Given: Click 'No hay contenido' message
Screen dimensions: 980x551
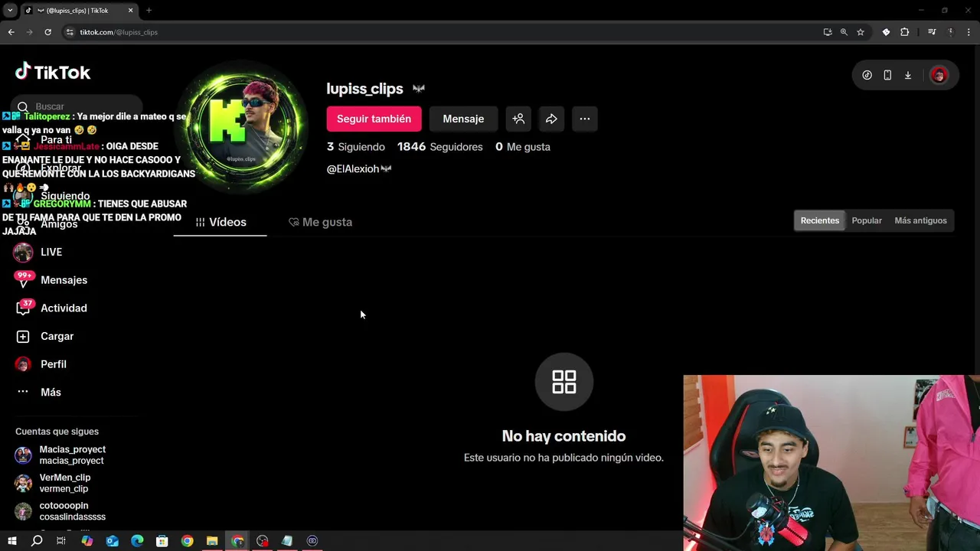Looking at the screenshot, I should click(x=563, y=436).
